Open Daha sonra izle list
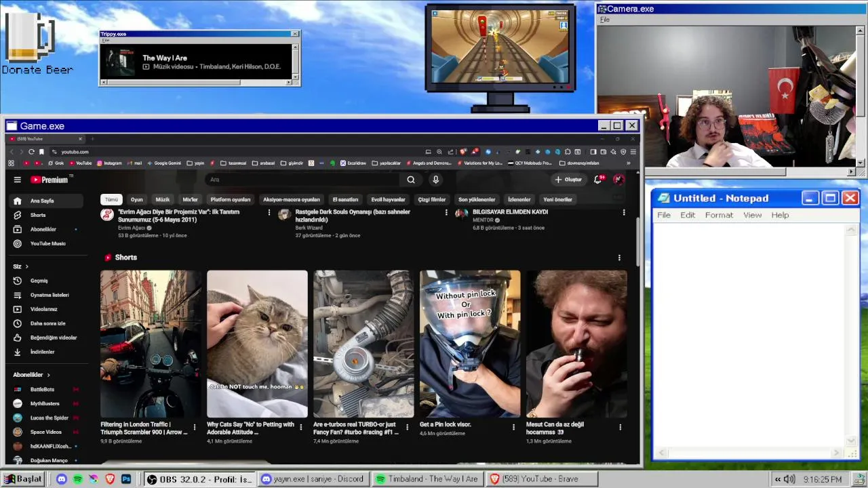The height and width of the screenshot is (488, 868). pos(45,323)
